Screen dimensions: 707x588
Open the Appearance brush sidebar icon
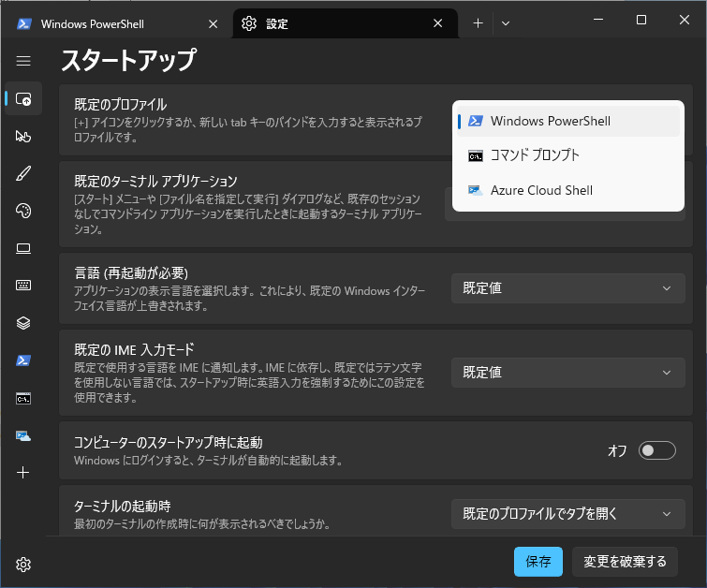pyautogui.click(x=23, y=173)
